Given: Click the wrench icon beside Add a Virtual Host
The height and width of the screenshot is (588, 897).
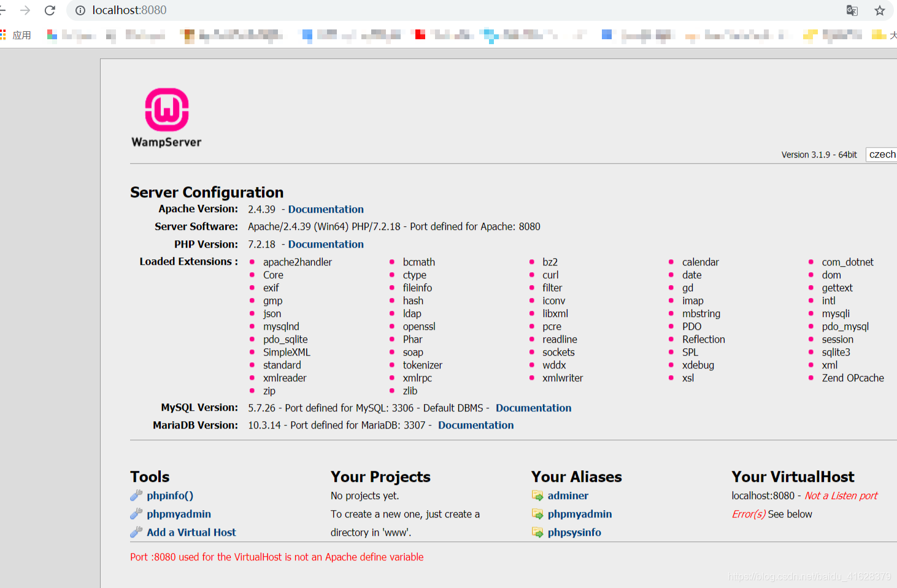Looking at the screenshot, I should [136, 532].
